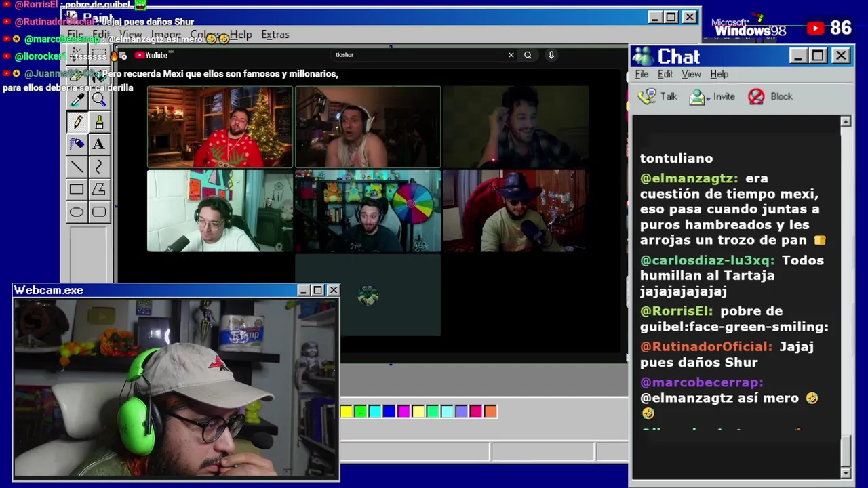
Task: Click username @RutinadorOficial in Chat window
Action: coord(706,346)
